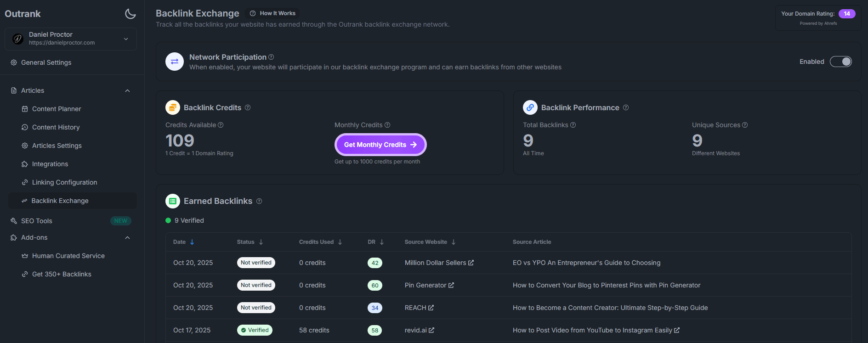The image size is (868, 343).
Task: Collapse the Articles sidebar section
Action: (x=127, y=90)
